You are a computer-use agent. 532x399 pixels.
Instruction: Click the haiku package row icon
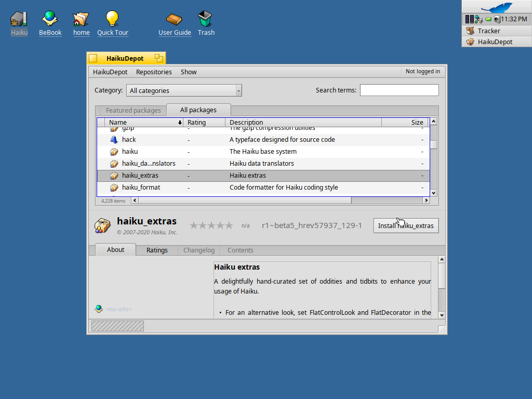pyautogui.click(x=114, y=152)
